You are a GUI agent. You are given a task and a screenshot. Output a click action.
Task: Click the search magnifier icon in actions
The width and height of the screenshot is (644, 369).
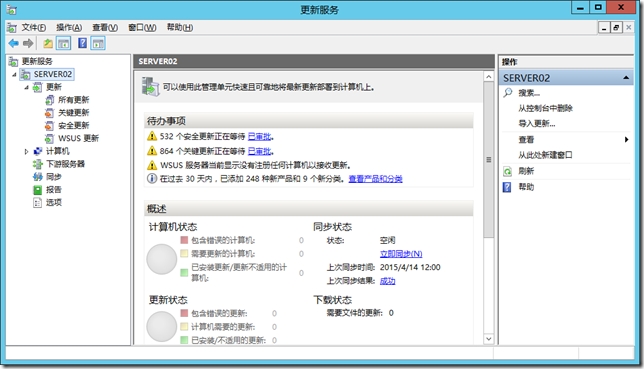(x=508, y=92)
